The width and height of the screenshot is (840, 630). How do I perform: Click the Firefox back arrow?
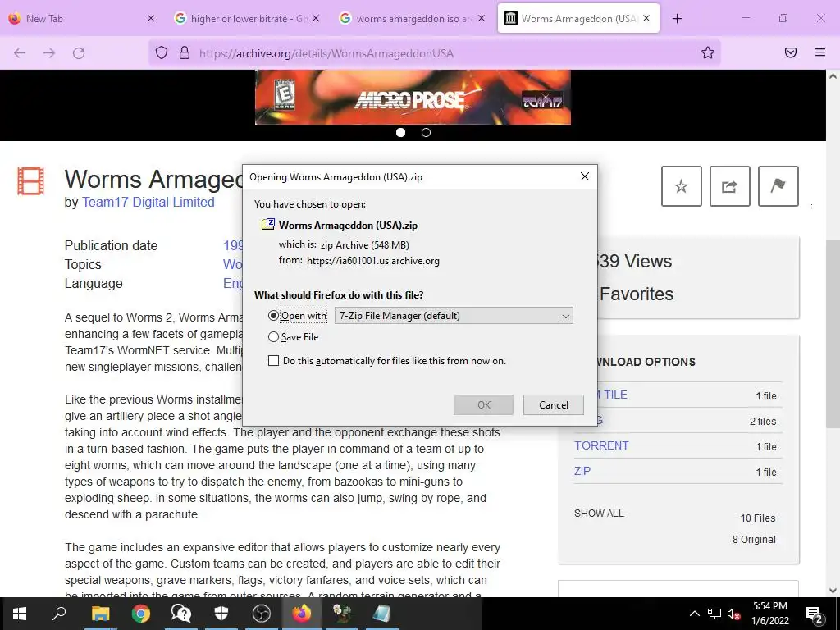pos(20,53)
